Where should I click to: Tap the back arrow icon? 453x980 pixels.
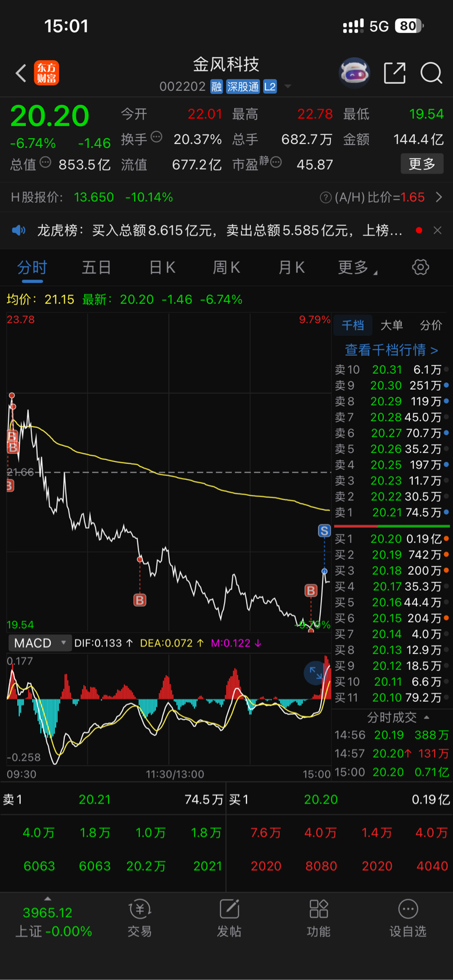coord(21,73)
